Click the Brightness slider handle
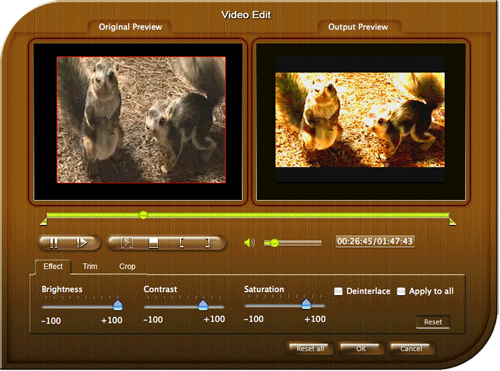 point(118,305)
